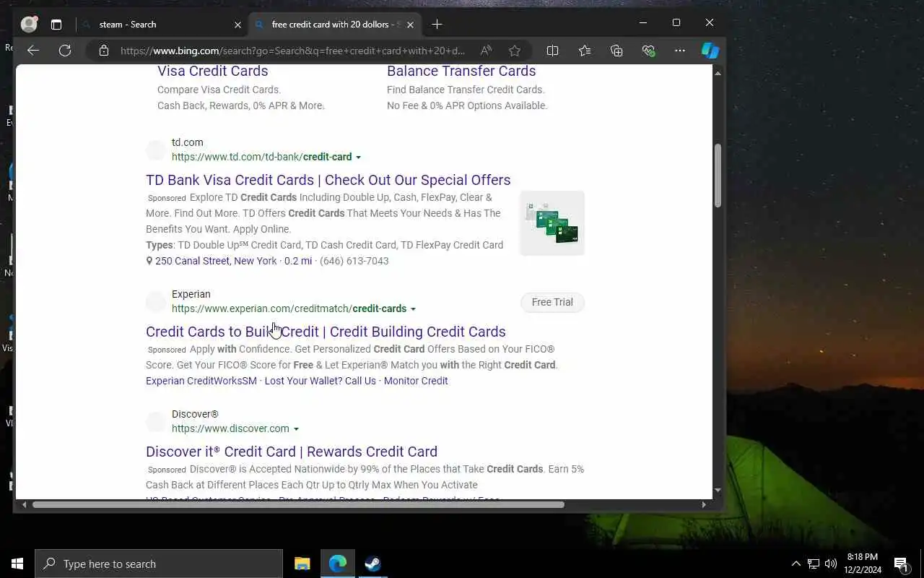This screenshot has height=578, width=924.
Task: Open 250 Canal Street address link
Action: tap(216, 261)
